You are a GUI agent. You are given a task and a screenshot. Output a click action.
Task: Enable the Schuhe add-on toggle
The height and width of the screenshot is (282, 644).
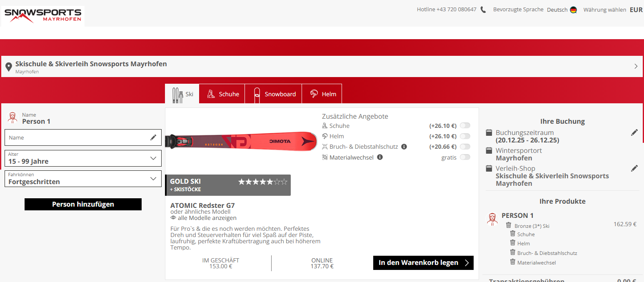(x=465, y=126)
